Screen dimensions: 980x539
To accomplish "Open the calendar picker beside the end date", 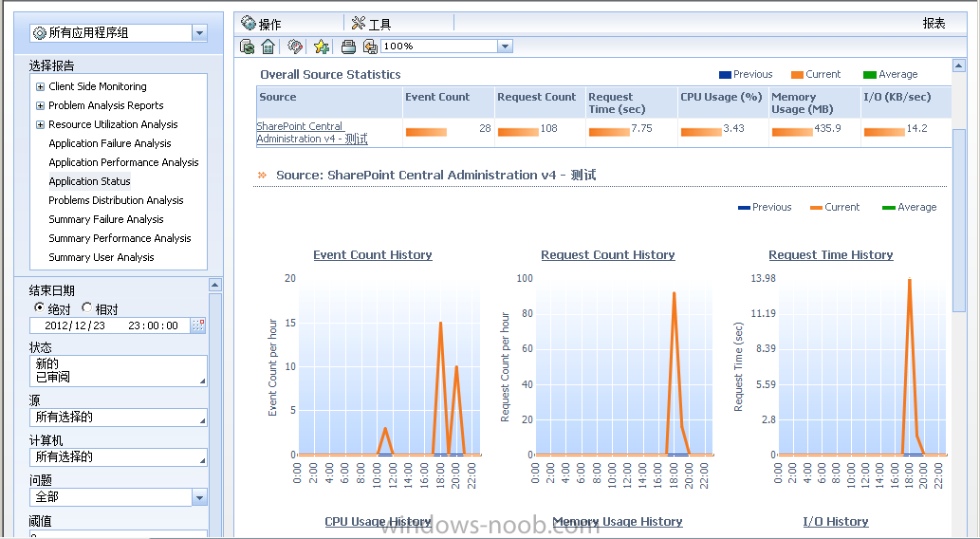I will point(198,325).
